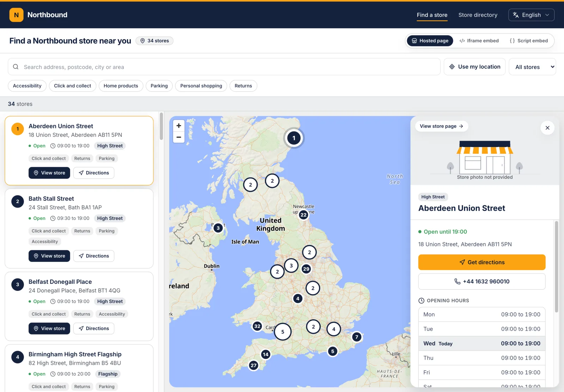564x392 pixels.
Task: Click cluster marker 3 beside marker 29
Action: [291, 266]
